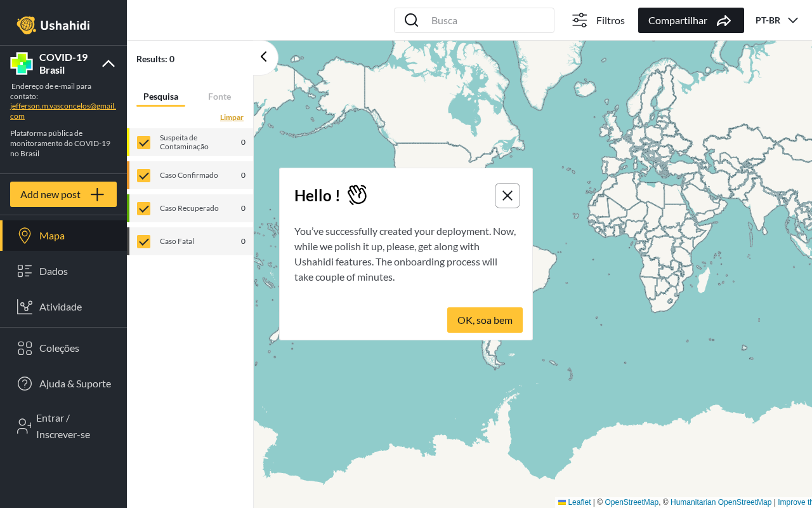Click the Ushahidi logo icon

27,25
